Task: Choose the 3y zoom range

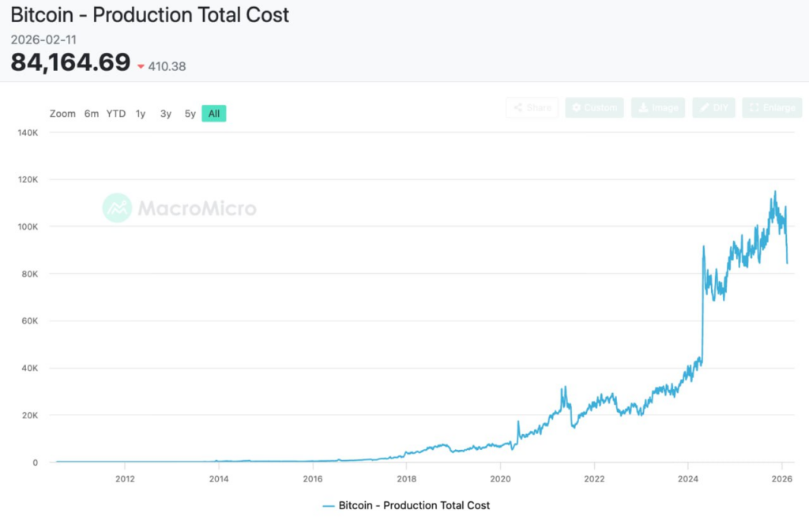Action: click(166, 114)
